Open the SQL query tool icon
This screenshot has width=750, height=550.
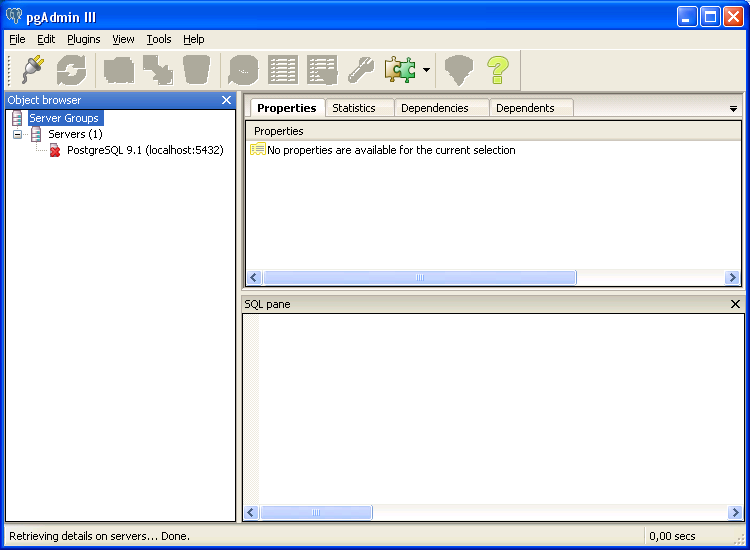tap(243, 70)
